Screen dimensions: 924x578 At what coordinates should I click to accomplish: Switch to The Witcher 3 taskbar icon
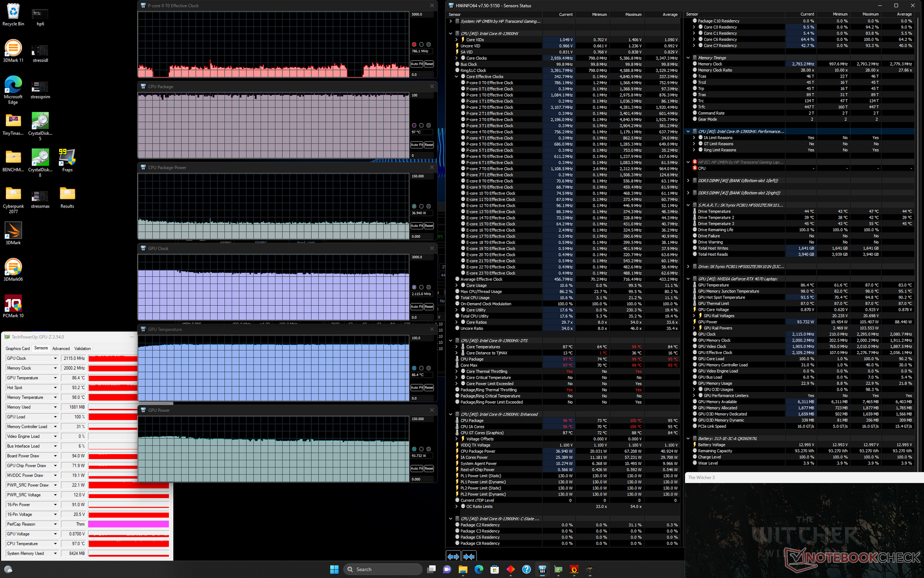590,569
